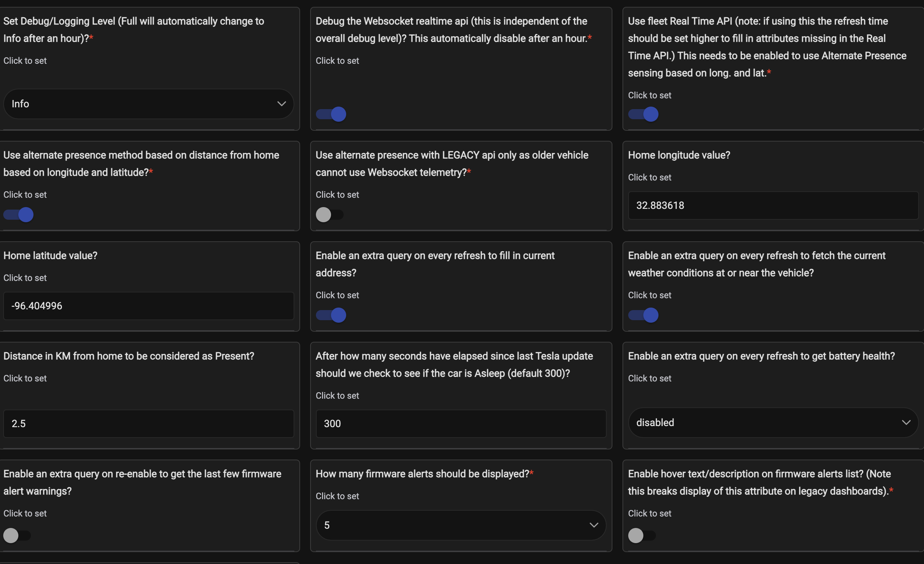Enable extra query for firmware alert warnings
The width and height of the screenshot is (924, 564).
[x=17, y=536]
